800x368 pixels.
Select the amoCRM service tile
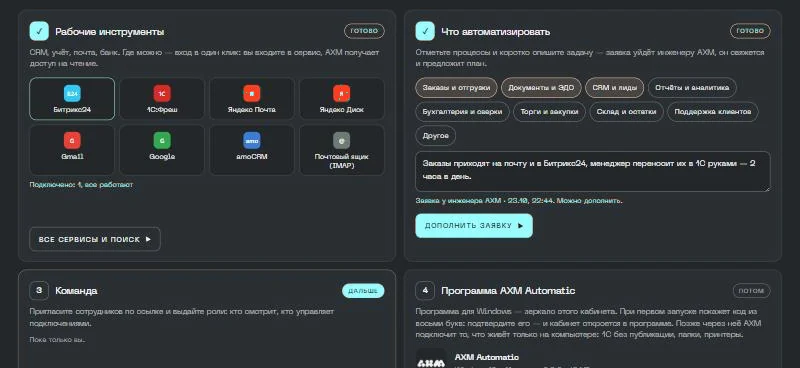point(252,150)
